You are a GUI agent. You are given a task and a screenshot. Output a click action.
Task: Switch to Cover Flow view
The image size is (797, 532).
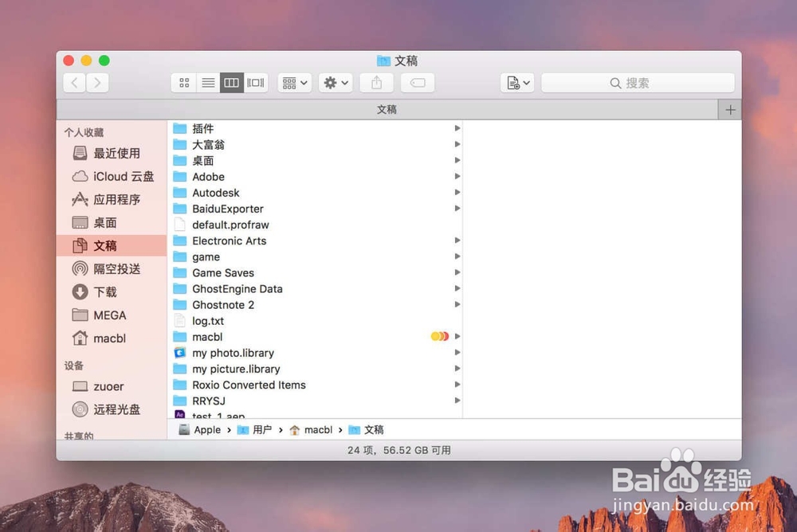[x=256, y=83]
